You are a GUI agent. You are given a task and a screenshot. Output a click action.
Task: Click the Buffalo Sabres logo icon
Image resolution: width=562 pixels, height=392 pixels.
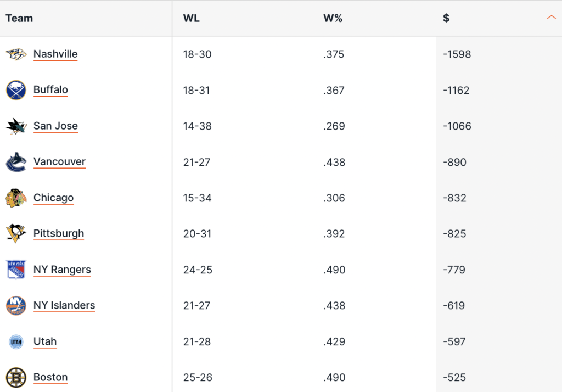(16, 90)
